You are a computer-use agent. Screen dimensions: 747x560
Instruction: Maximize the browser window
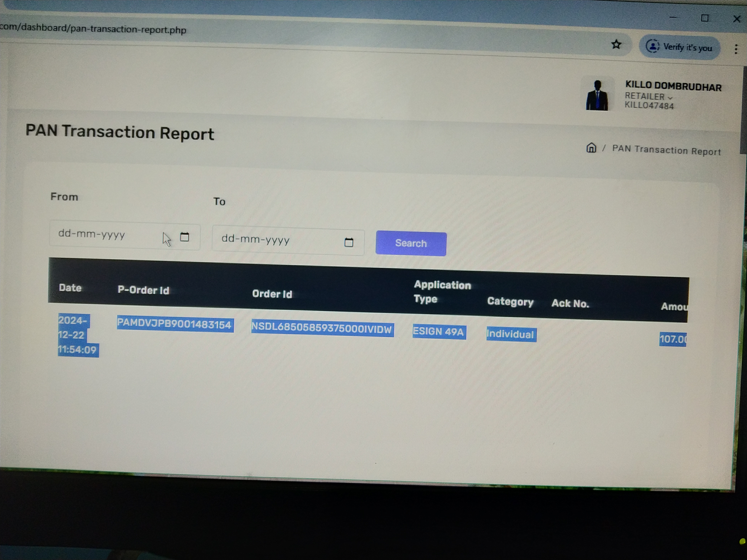(x=704, y=18)
